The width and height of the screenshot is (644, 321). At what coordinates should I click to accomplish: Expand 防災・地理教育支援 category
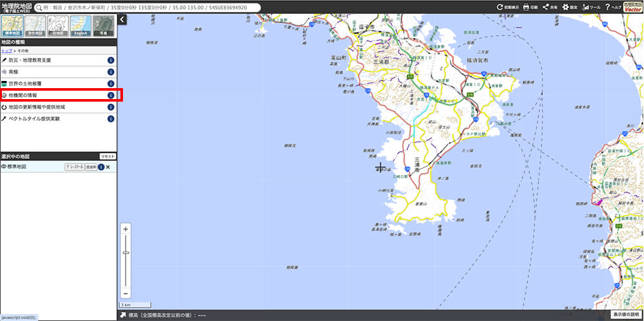tap(30, 60)
